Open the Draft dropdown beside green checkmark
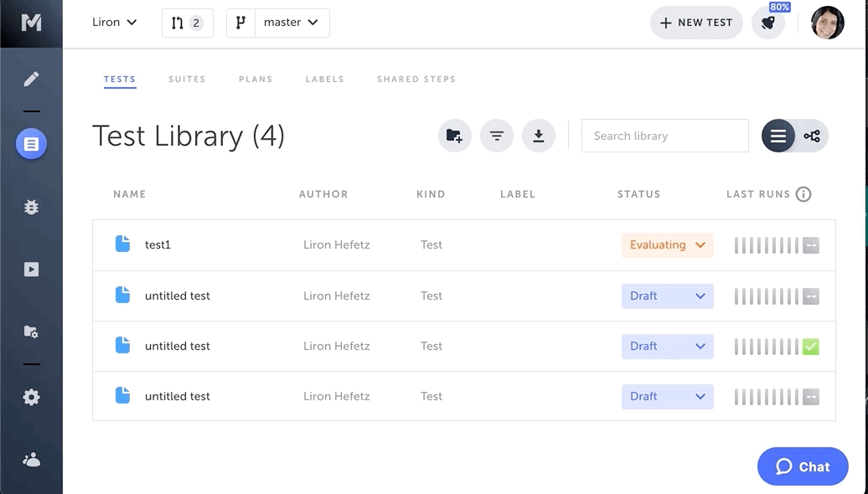This screenshot has height=494, width=868. 667,347
